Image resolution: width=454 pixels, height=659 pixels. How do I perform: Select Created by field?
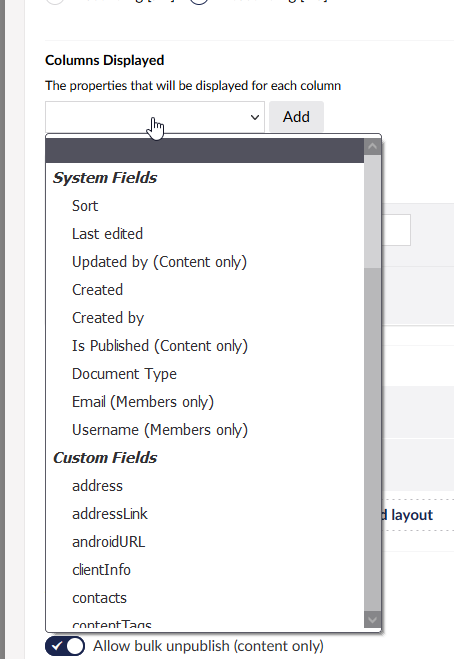(205, 318)
